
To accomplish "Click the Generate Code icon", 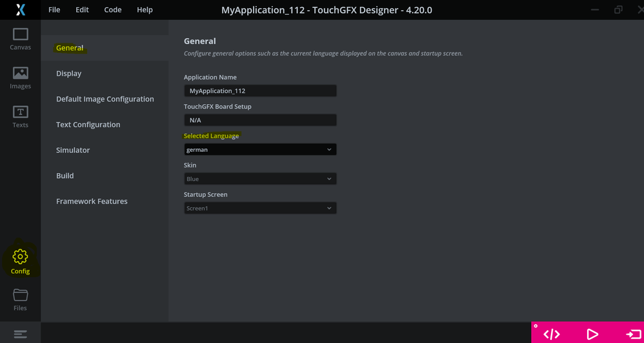I will point(552,334).
